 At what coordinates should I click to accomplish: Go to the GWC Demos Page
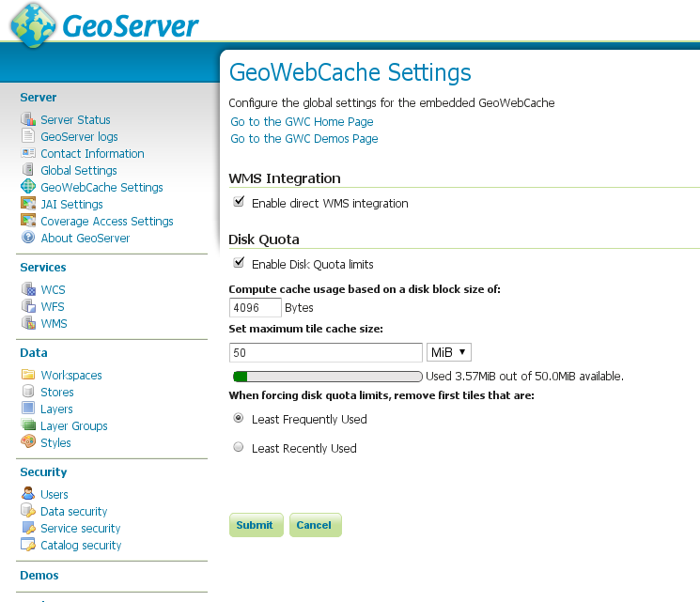point(304,139)
